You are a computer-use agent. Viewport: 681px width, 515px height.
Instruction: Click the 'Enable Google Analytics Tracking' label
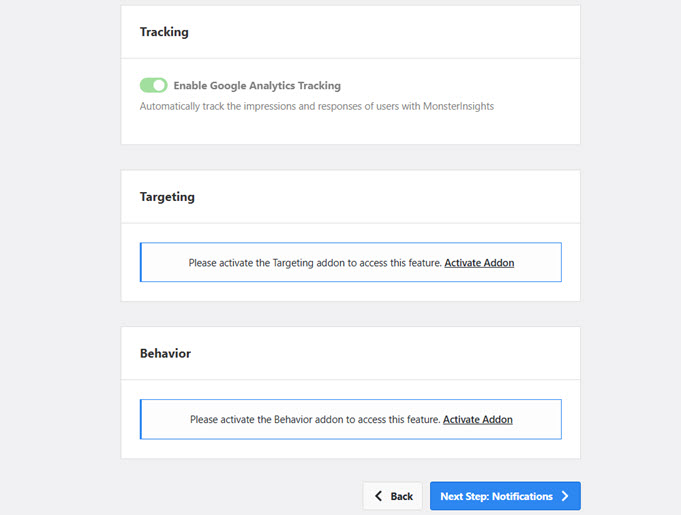tap(256, 86)
